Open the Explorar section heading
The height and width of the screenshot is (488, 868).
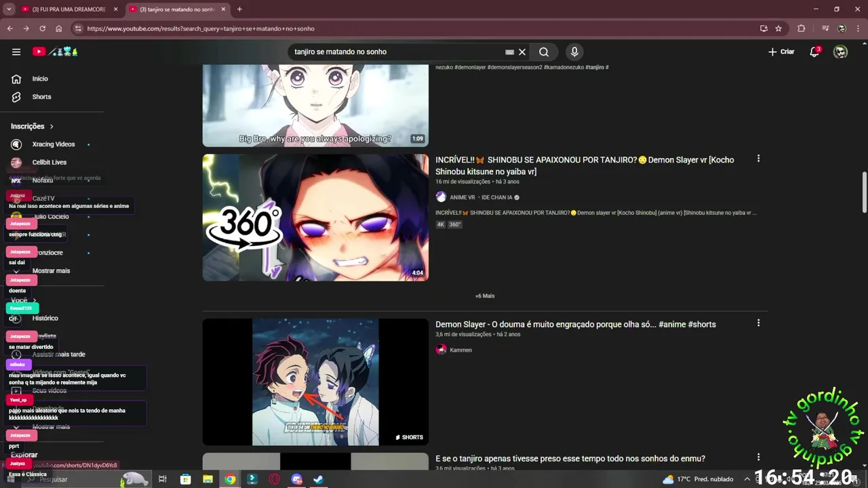point(24,455)
